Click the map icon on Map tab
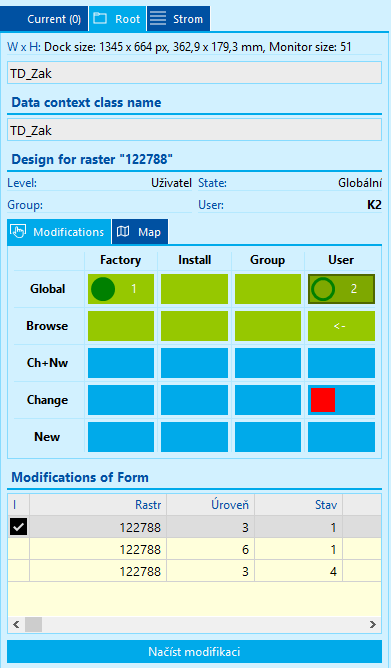Screen dimensions: 391x668 [x=123, y=232]
